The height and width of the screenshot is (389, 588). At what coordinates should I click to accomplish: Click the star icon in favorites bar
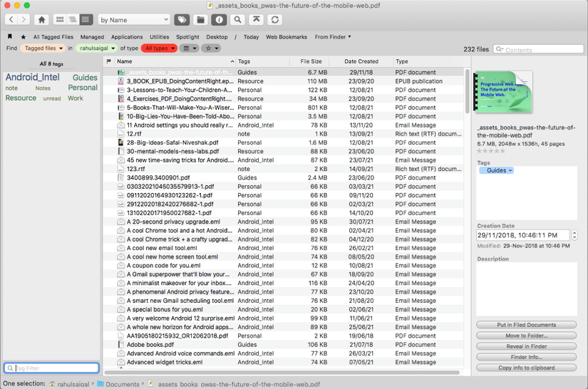[x=24, y=37]
